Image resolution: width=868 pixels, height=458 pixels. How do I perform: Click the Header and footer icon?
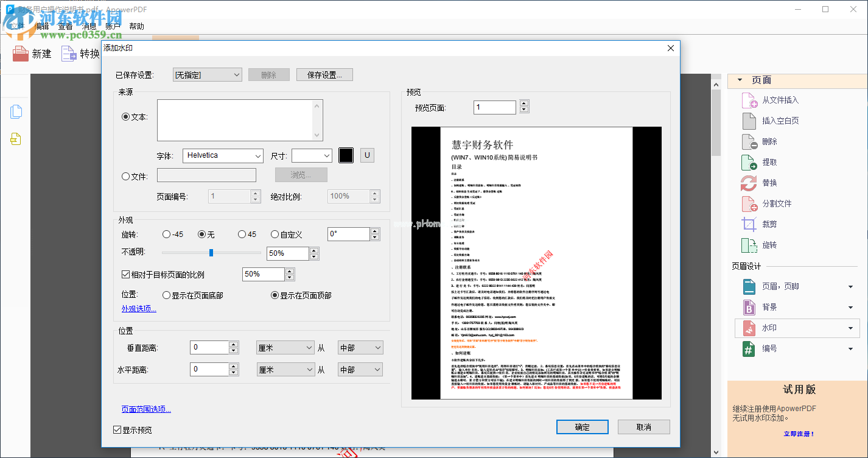click(749, 286)
